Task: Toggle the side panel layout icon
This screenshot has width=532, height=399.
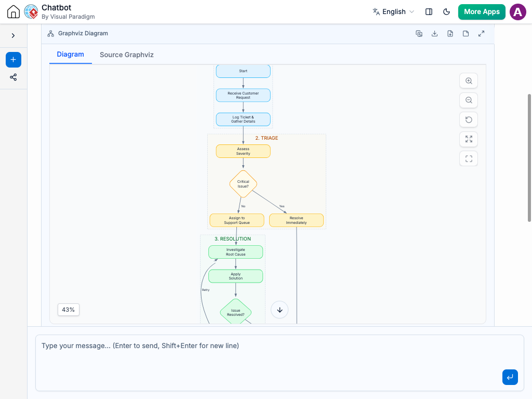Action: point(429,11)
